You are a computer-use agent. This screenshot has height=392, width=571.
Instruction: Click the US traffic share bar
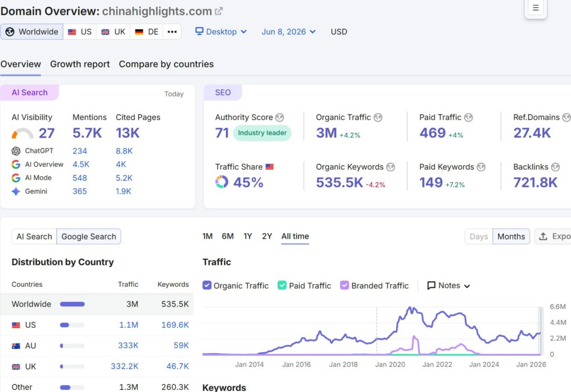click(72, 325)
